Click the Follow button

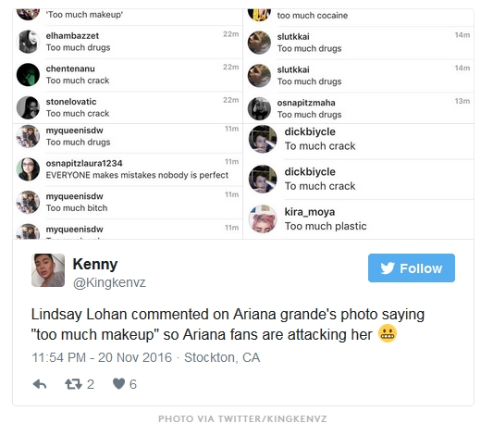tap(412, 268)
